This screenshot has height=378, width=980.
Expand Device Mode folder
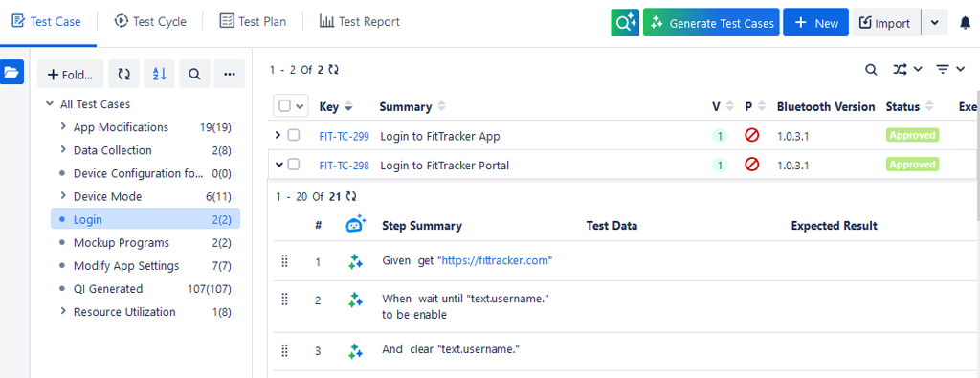[x=62, y=196]
